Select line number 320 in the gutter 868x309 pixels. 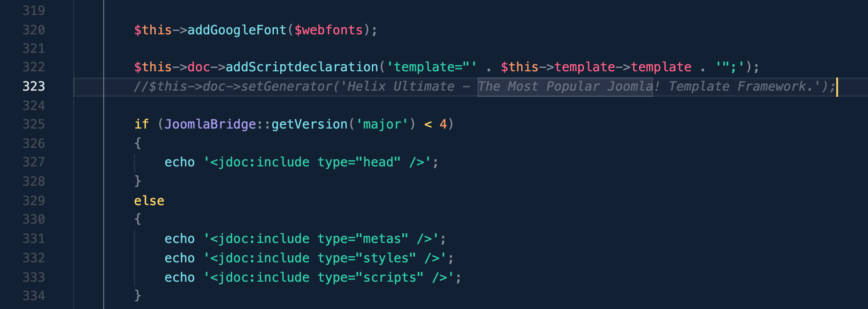pyautogui.click(x=33, y=30)
